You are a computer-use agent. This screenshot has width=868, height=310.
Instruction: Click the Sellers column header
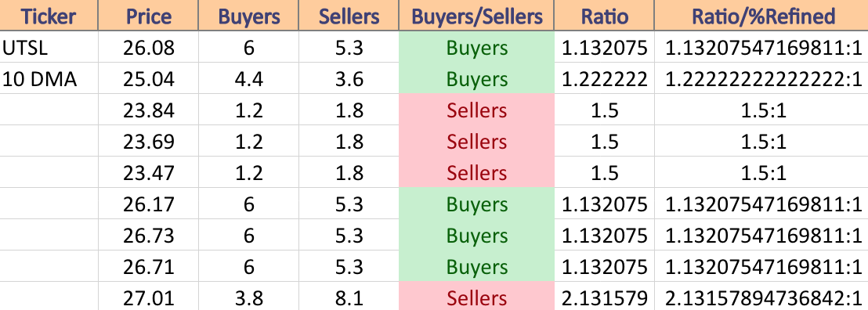tap(349, 16)
